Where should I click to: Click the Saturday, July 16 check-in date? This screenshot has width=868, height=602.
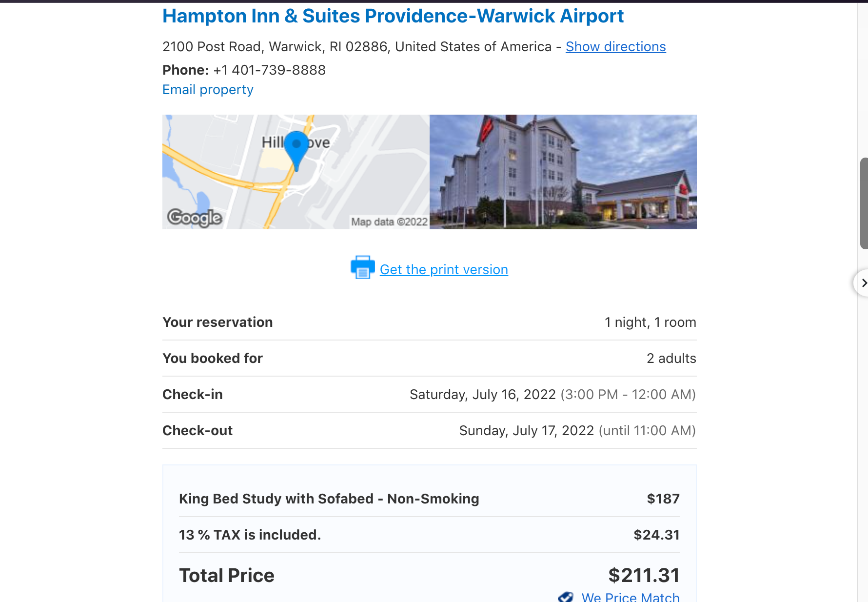tap(482, 394)
